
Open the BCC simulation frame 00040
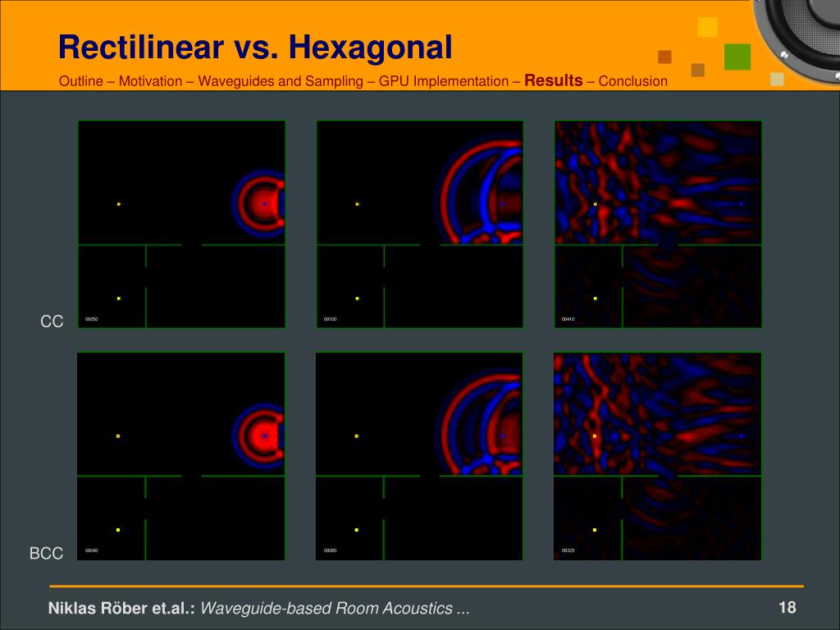(x=181, y=456)
